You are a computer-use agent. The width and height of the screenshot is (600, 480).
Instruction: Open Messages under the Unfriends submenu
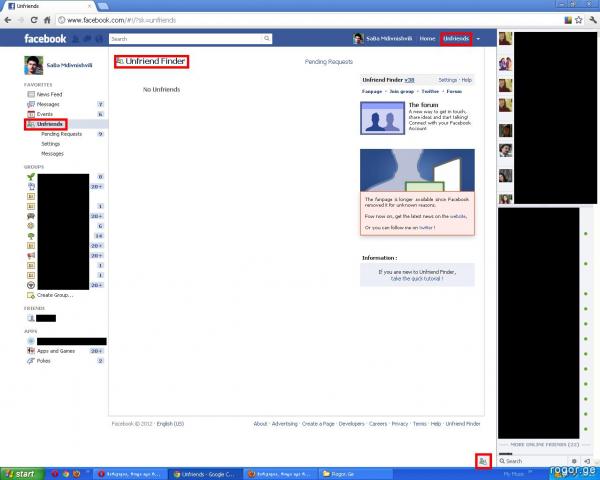click(x=52, y=154)
